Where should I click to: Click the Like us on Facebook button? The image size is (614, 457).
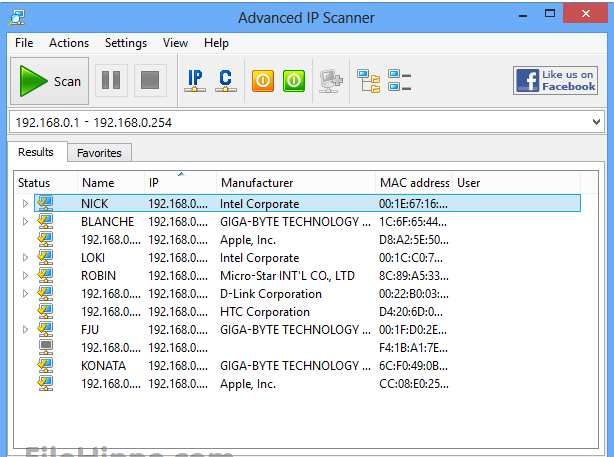pos(555,80)
